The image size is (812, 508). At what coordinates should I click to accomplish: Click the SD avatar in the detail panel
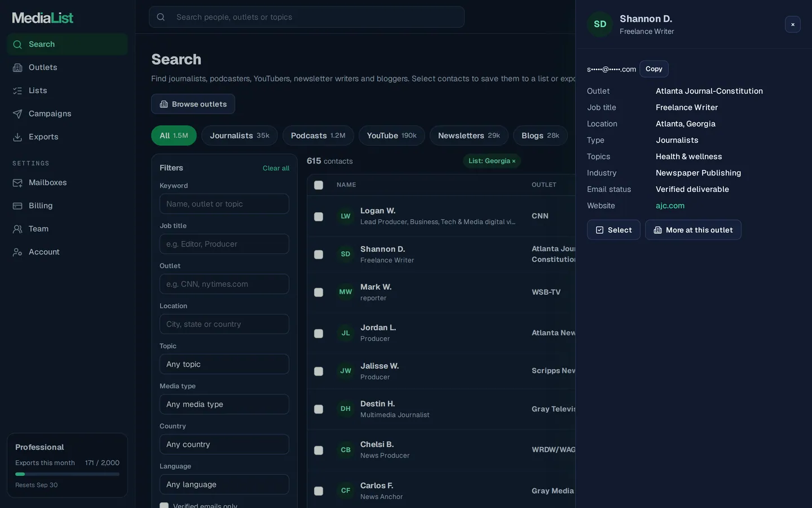(600, 24)
